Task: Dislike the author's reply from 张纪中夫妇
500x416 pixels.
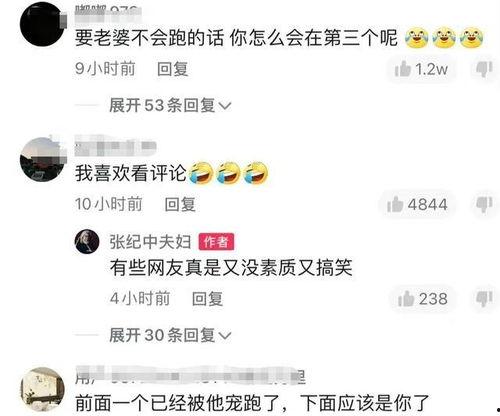Action: (484, 298)
